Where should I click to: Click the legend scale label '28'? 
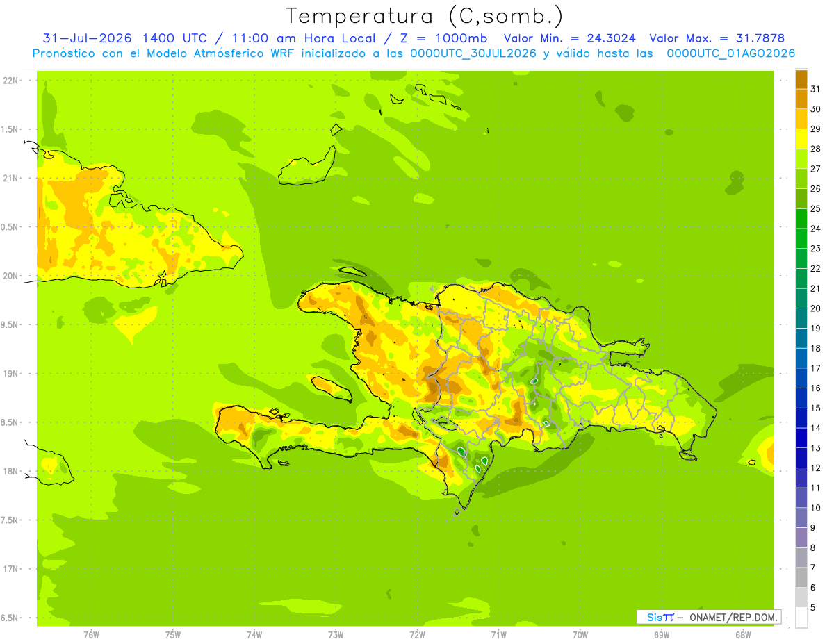(815, 149)
